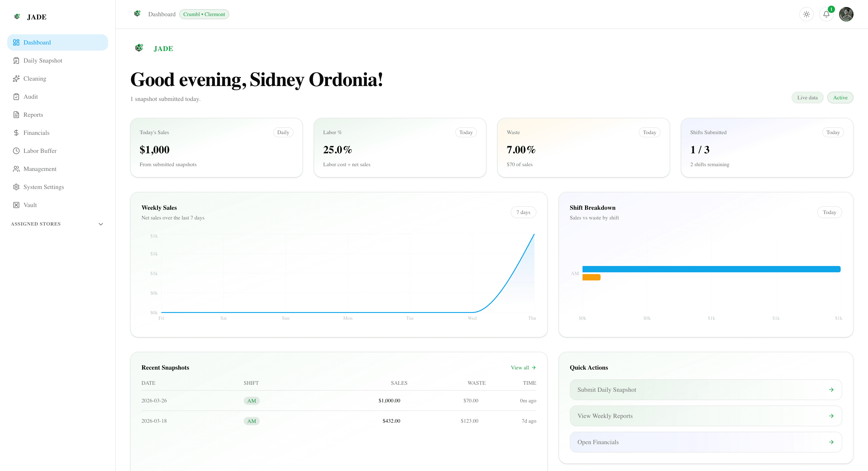Open the 7 days range selector on Weekly Sales
Screen dimensions: 868x471
[523, 212]
